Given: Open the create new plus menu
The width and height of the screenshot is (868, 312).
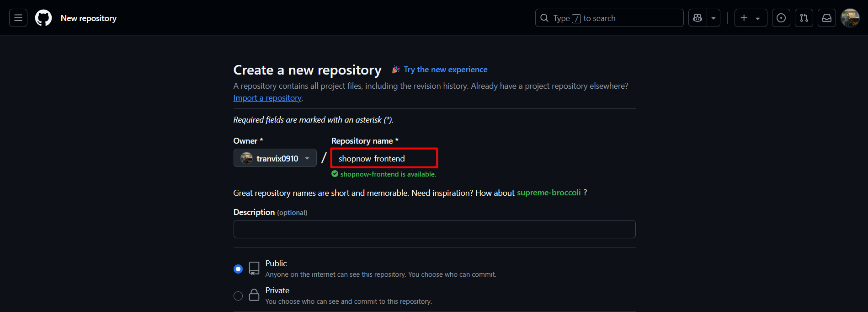Looking at the screenshot, I should click(x=751, y=18).
